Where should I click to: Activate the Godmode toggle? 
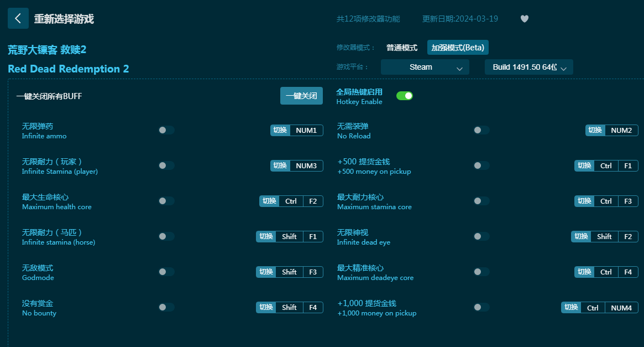tap(166, 272)
